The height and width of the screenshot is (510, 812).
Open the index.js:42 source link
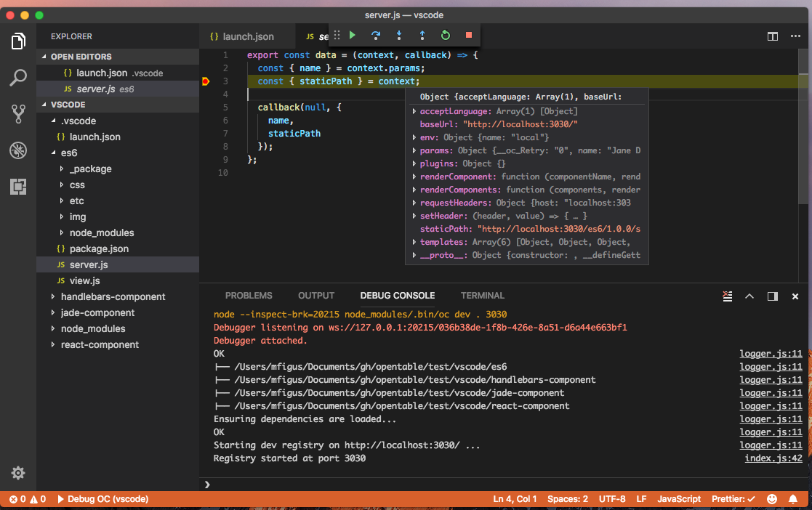(x=773, y=458)
